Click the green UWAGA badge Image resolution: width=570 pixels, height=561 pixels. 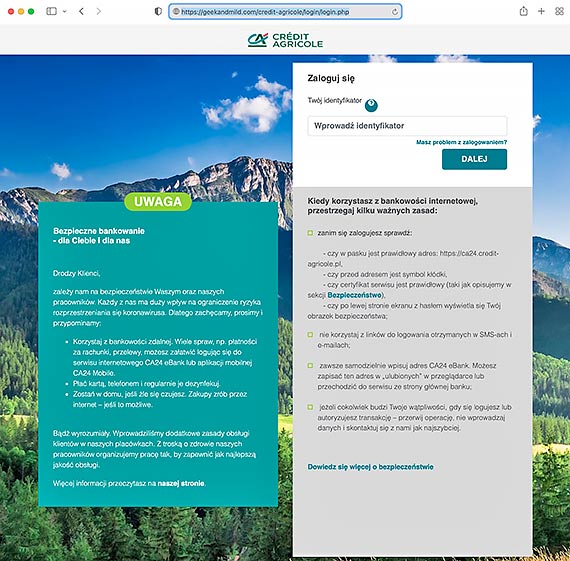click(158, 202)
